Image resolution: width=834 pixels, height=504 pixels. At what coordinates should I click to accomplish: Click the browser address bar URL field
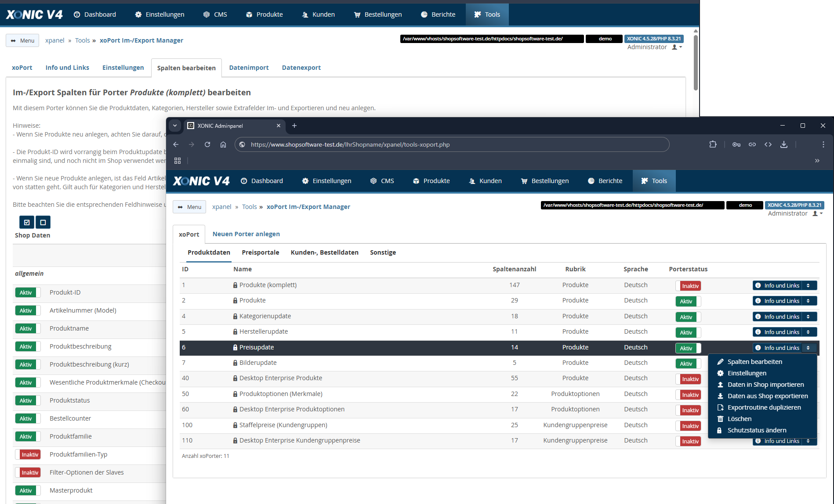(x=452, y=144)
